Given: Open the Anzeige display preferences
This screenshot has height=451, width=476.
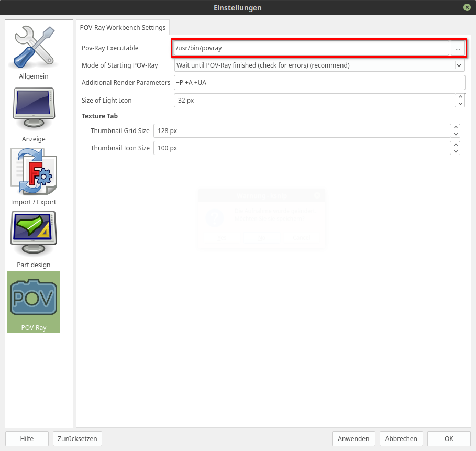Looking at the screenshot, I should coord(34,115).
